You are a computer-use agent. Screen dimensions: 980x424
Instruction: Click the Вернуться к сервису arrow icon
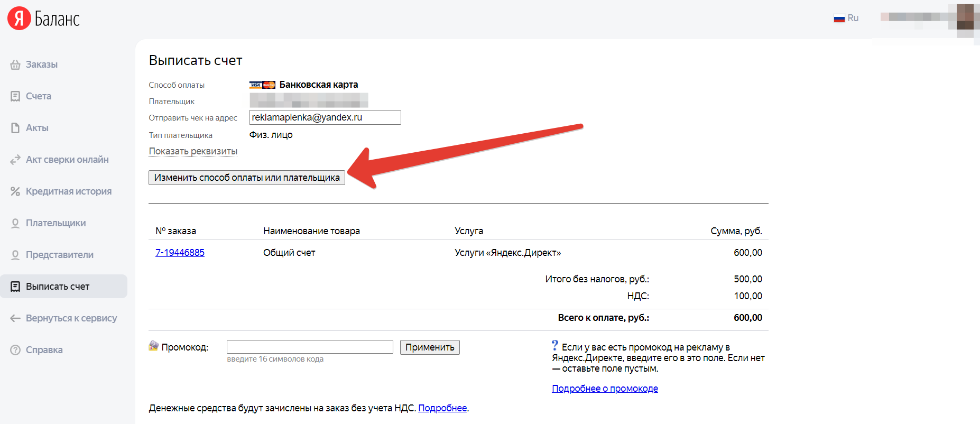point(15,318)
